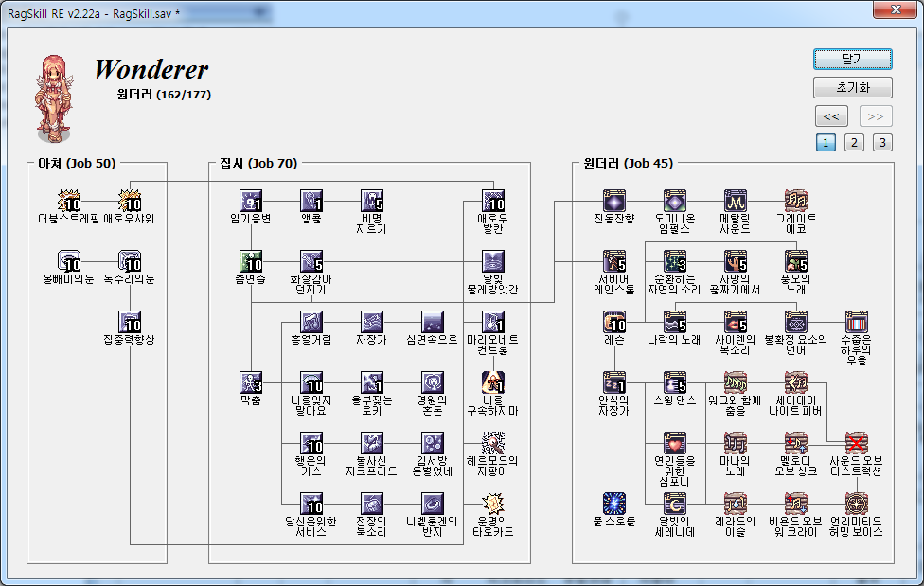The image size is (924, 586).
Task: Click the 서비어 레인스톰 skill icon
Action: [x=614, y=261]
